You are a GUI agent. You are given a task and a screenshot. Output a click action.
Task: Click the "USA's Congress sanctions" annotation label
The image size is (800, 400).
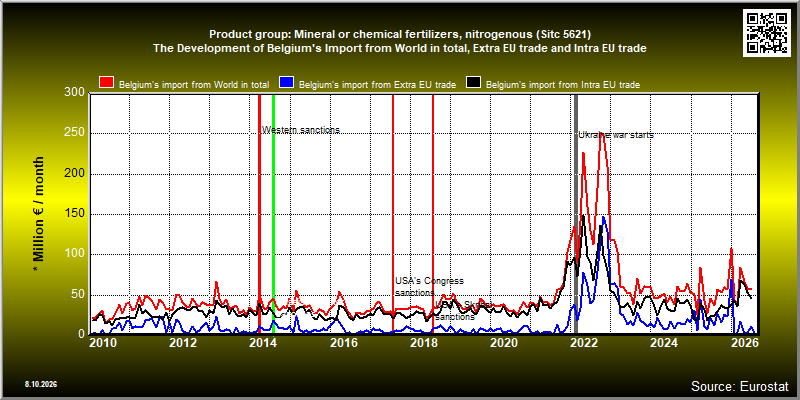(x=429, y=287)
